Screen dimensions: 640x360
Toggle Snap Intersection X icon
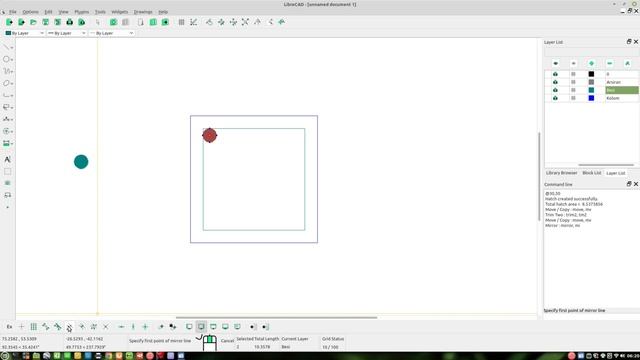click(x=106, y=327)
